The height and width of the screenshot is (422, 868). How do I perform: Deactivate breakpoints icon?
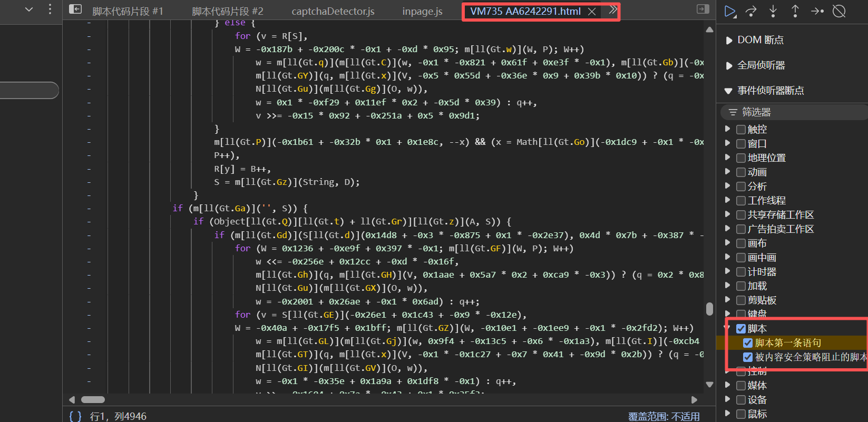[x=839, y=11]
